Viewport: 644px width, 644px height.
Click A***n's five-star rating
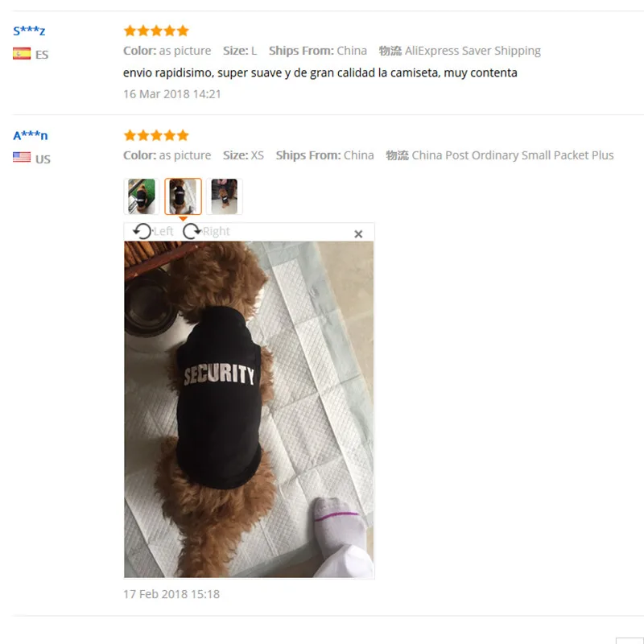coord(156,135)
